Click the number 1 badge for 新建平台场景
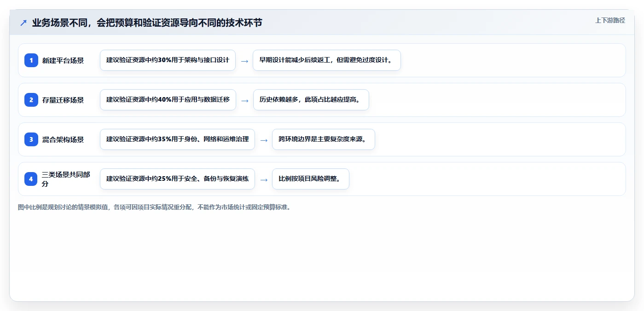The height and width of the screenshot is (311, 644). (x=31, y=60)
